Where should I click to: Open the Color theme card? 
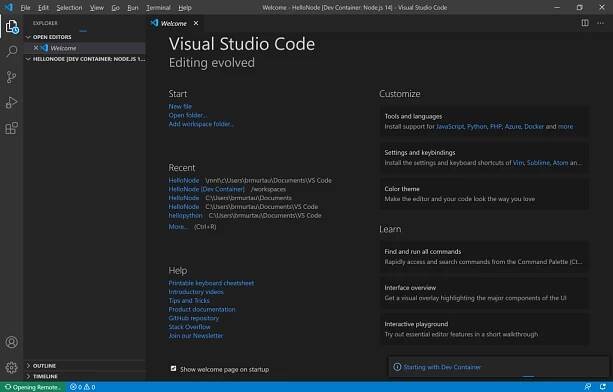point(484,194)
